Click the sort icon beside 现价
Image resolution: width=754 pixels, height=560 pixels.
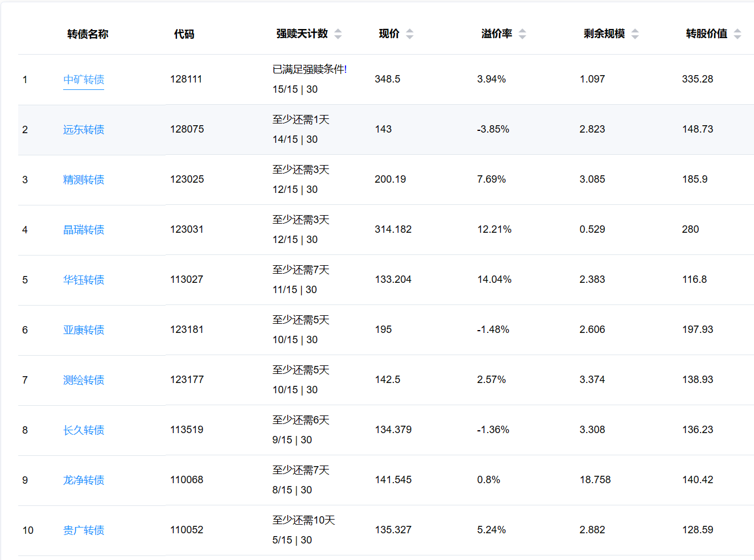click(x=410, y=34)
